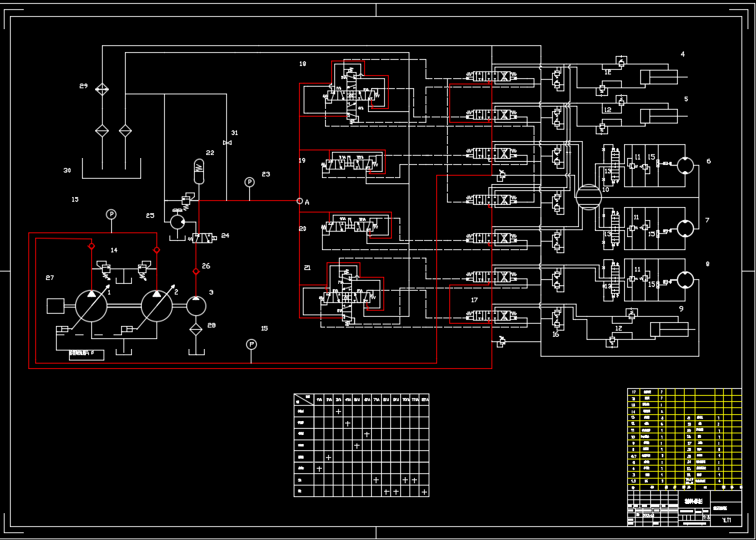The image size is (756, 540).
Task: Click the suction filter labeled 28
Action: tap(196, 329)
